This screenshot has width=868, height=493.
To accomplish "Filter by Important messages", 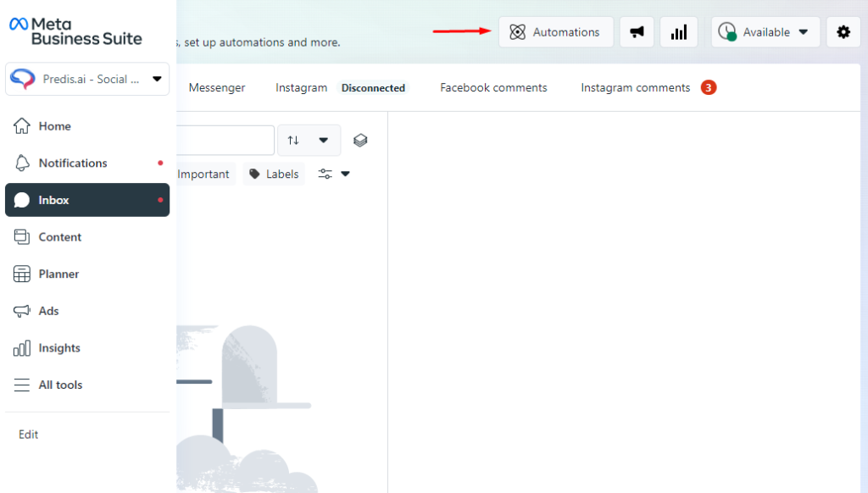I will [x=203, y=174].
